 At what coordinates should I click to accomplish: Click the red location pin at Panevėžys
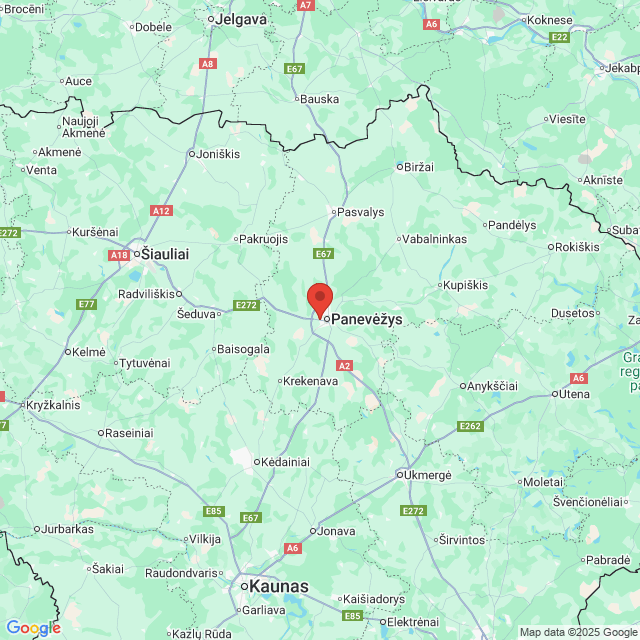[320, 301]
